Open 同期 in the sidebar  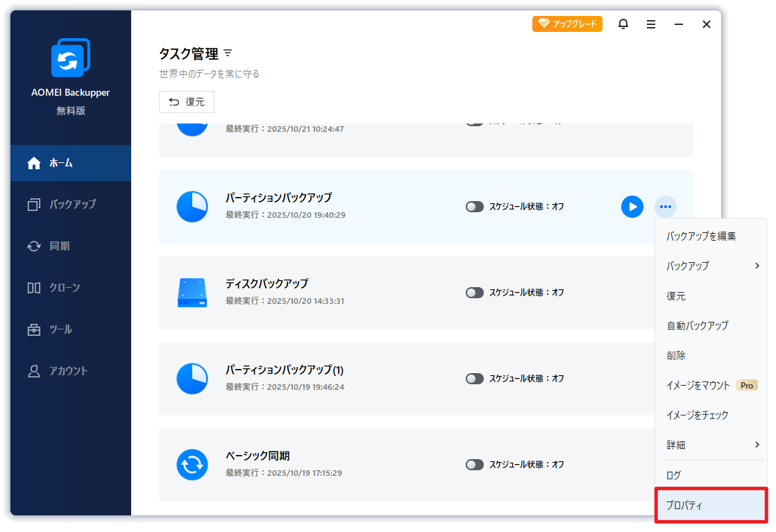point(71,246)
